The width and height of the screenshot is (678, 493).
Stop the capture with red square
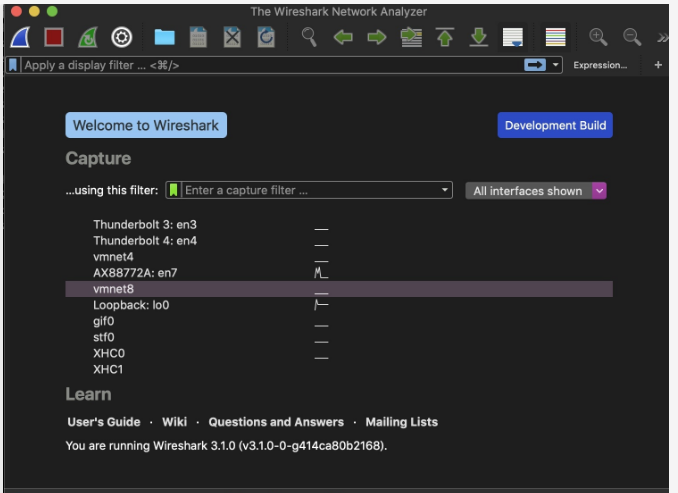(x=54, y=37)
